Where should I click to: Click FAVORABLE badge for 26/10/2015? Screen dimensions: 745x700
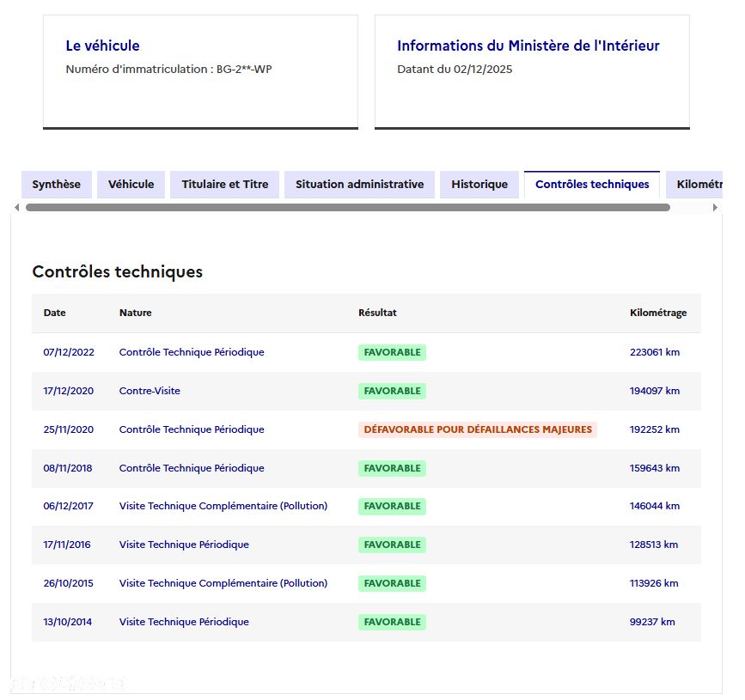[392, 583]
